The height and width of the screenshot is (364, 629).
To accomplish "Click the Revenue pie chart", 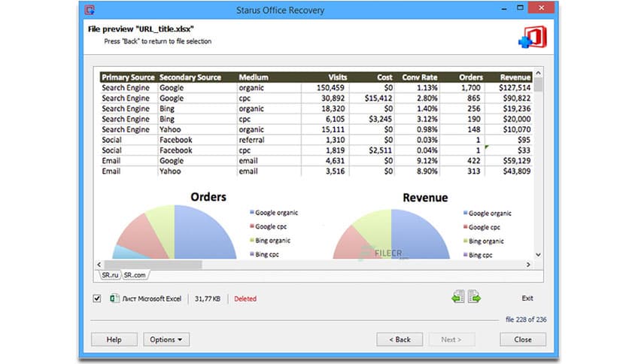I will [391, 234].
